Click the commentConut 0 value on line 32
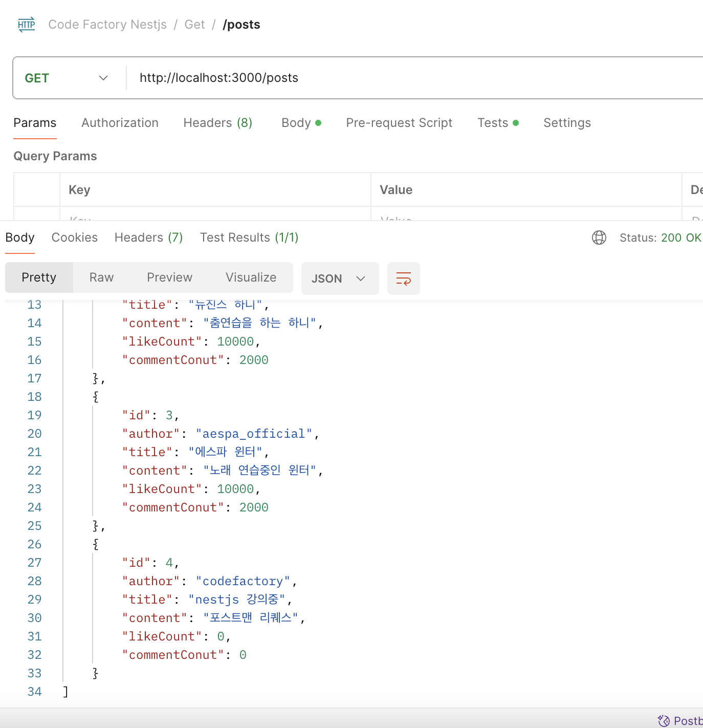Viewport: 703px width, 728px height. [243, 655]
